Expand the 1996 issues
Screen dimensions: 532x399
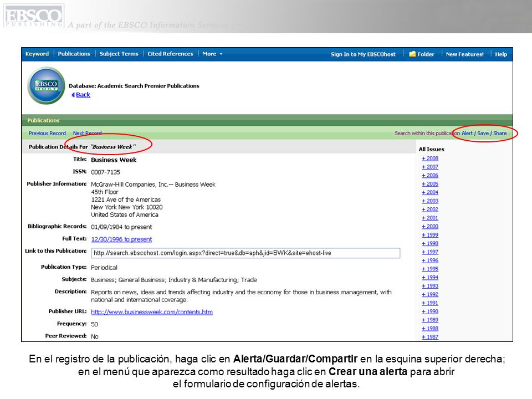point(430,260)
